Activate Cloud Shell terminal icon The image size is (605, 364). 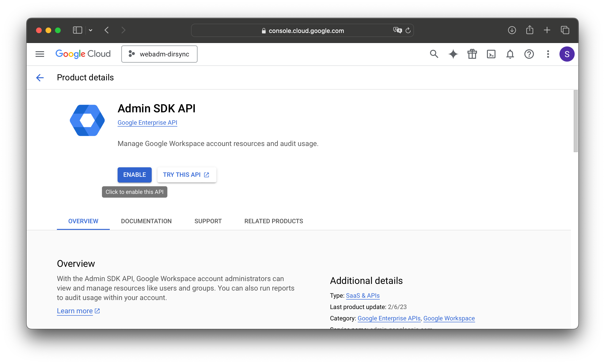pyautogui.click(x=491, y=54)
